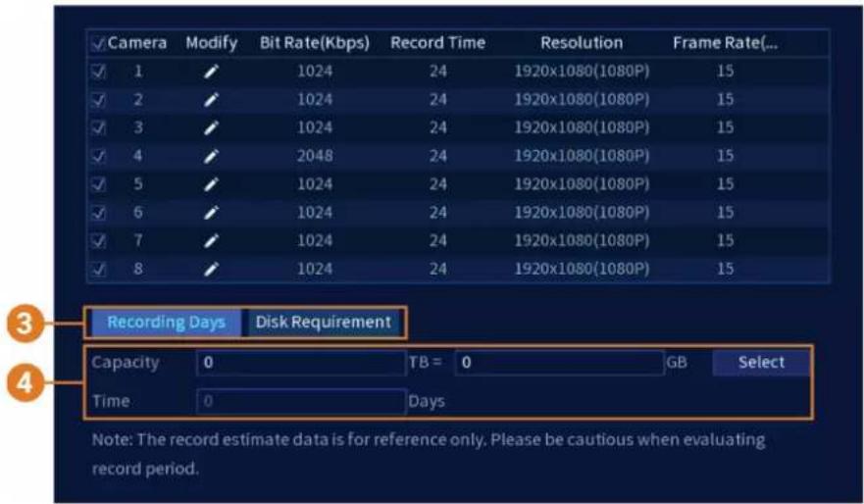
Task: Click the Modify column header
Action: pyautogui.click(x=212, y=43)
